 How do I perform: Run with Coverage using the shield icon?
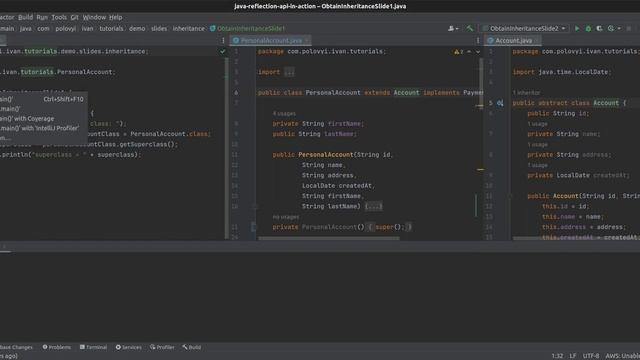[x=599, y=29]
